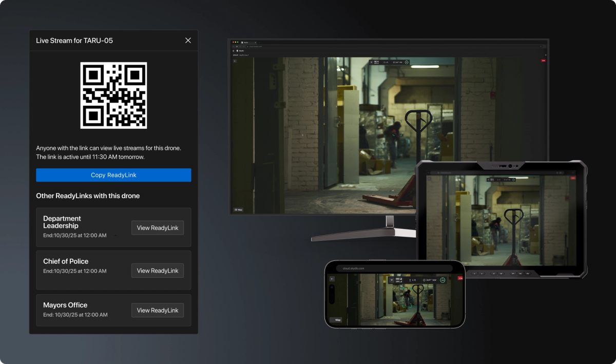Viewport: 616px width, 364px height.
Task: Click the signal strength icon in the telemetry pill
Action: [372, 62]
